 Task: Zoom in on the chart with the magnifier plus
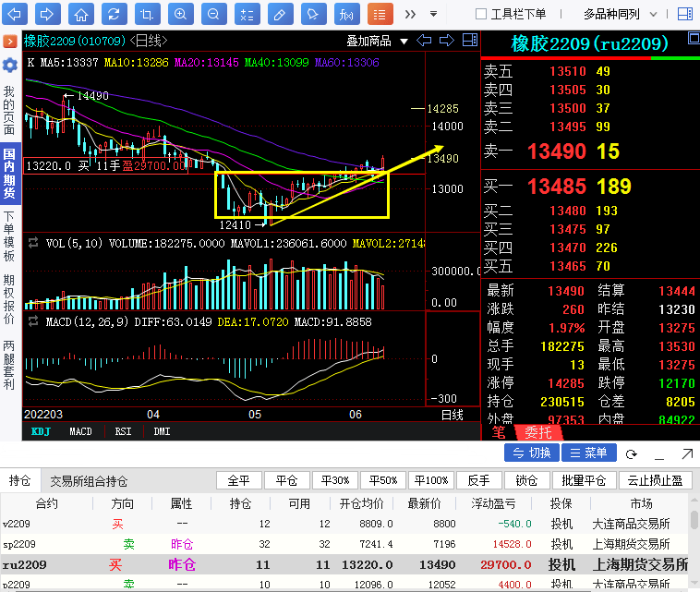(x=181, y=14)
